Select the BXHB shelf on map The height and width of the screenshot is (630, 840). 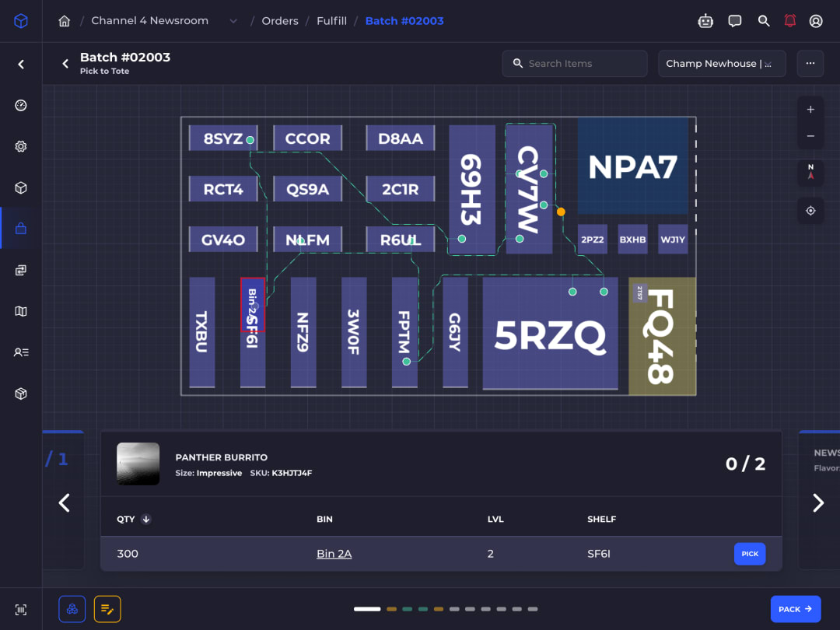(x=632, y=240)
